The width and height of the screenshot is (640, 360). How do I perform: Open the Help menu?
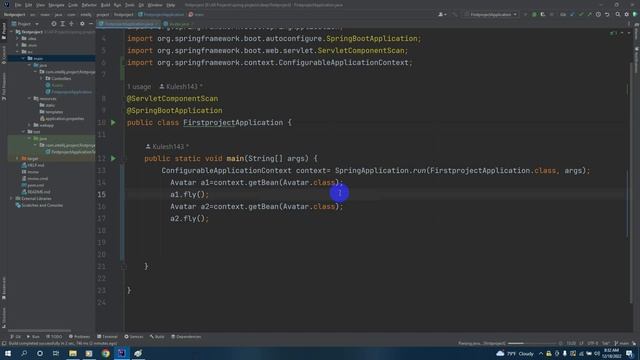click(x=171, y=5)
